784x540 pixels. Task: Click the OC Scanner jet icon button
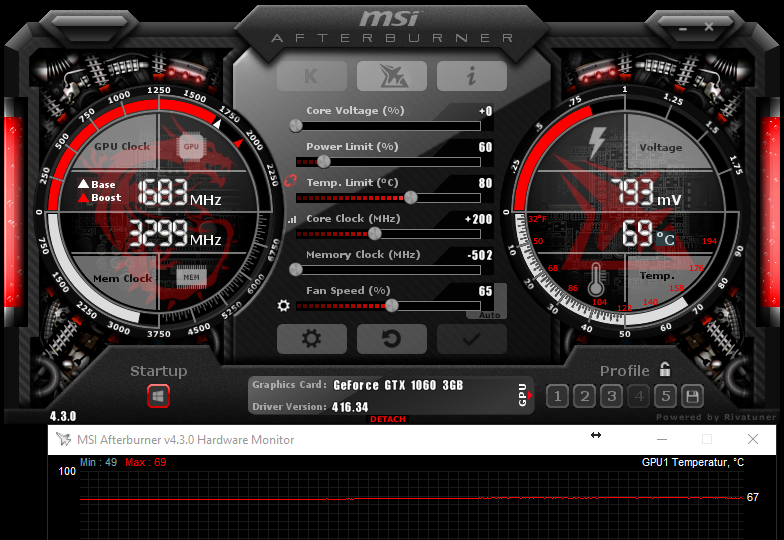click(392, 76)
